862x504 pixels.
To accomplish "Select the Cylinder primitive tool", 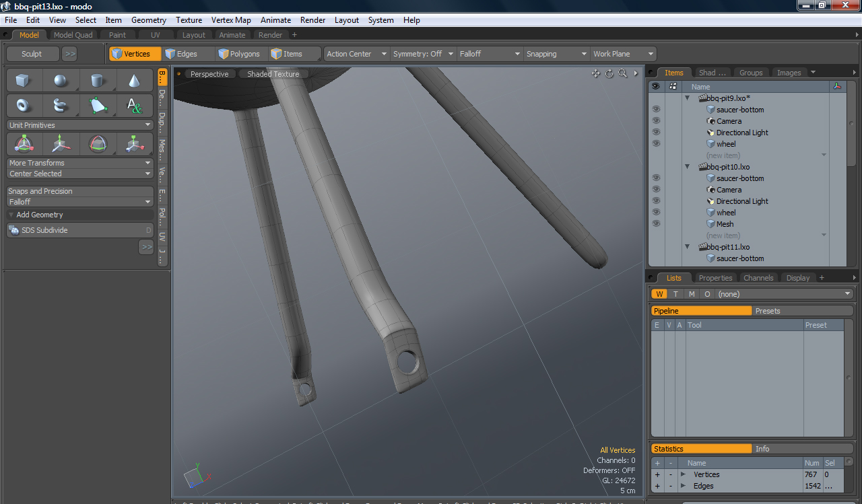I will tap(98, 81).
